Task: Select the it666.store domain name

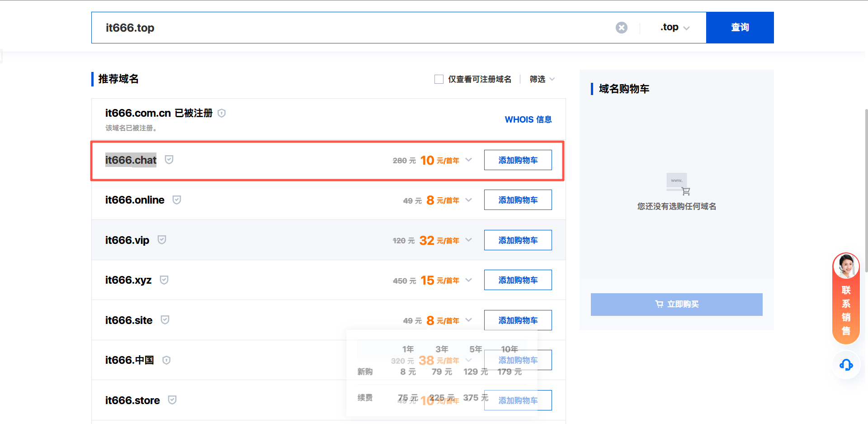Action: pos(132,400)
